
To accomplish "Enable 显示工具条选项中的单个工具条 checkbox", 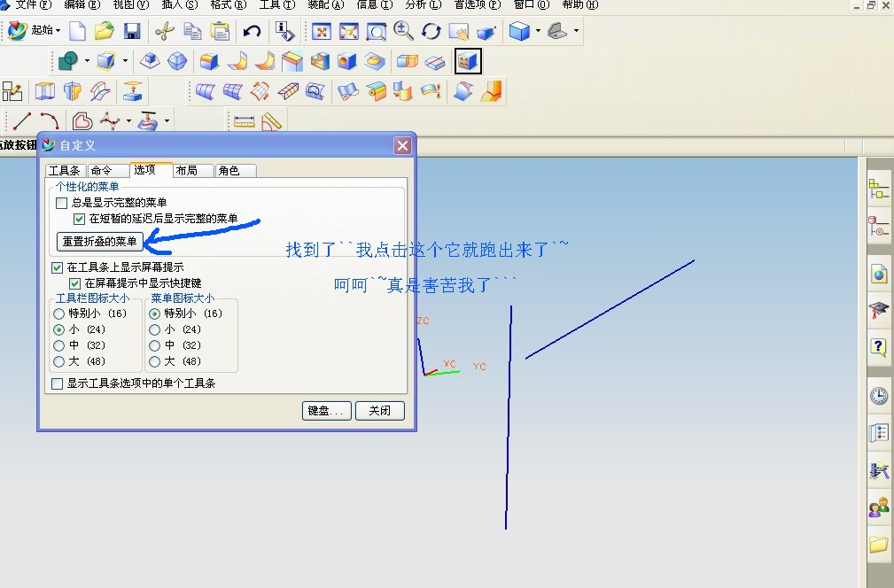I will pyautogui.click(x=57, y=383).
